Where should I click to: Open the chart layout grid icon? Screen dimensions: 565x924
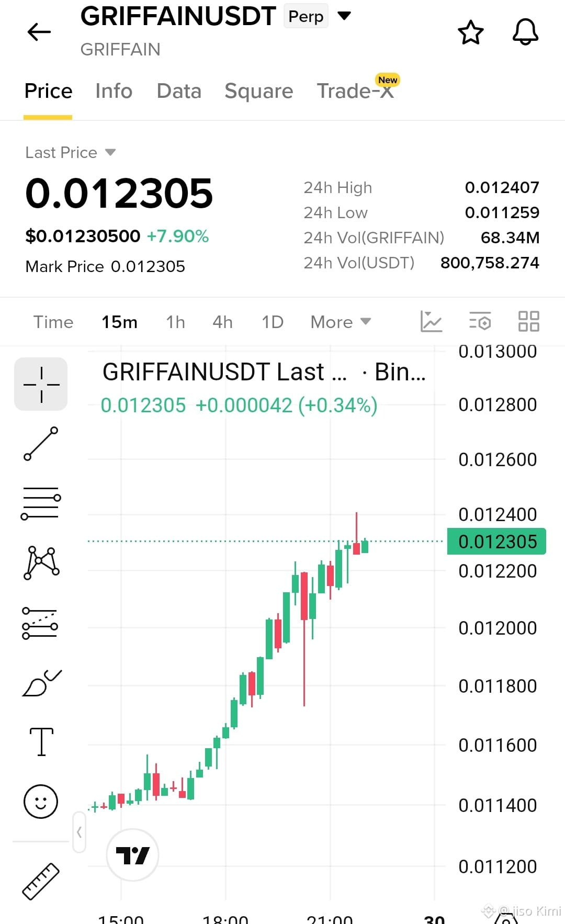point(528,321)
